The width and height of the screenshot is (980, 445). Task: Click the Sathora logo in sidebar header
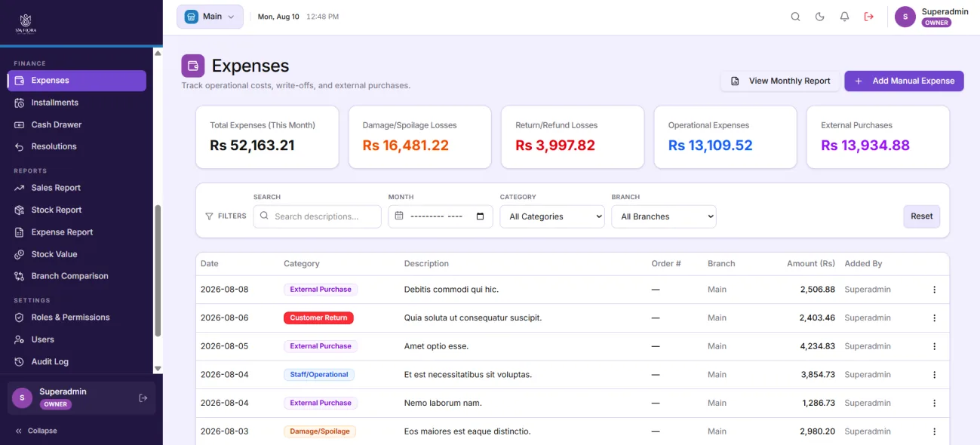click(26, 23)
